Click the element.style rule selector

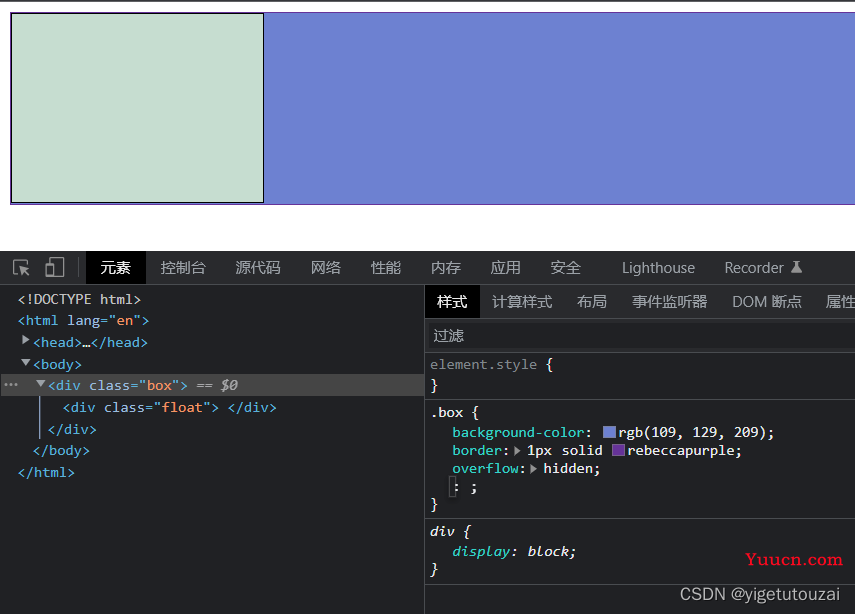click(484, 364)
